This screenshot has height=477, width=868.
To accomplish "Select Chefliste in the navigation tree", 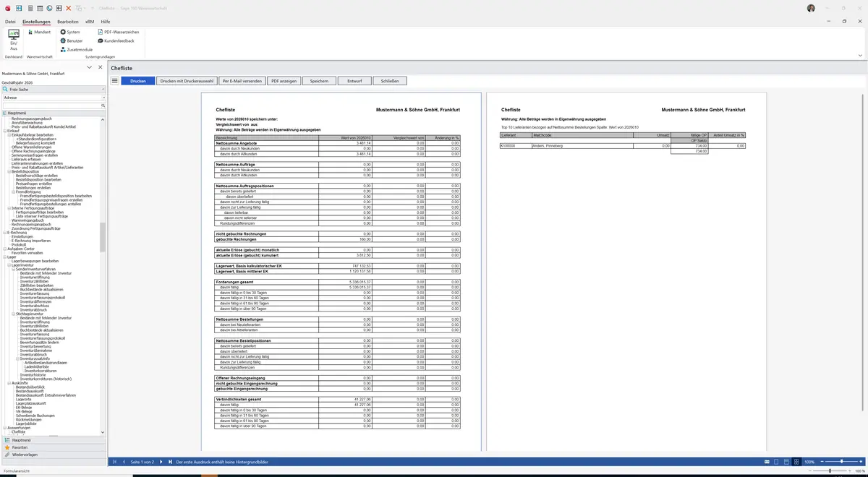I will (19, 431).
